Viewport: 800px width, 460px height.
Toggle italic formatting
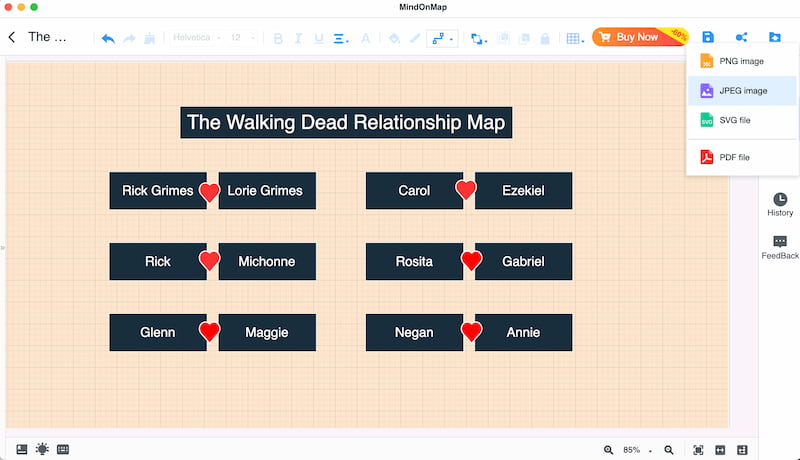(298, 38)
